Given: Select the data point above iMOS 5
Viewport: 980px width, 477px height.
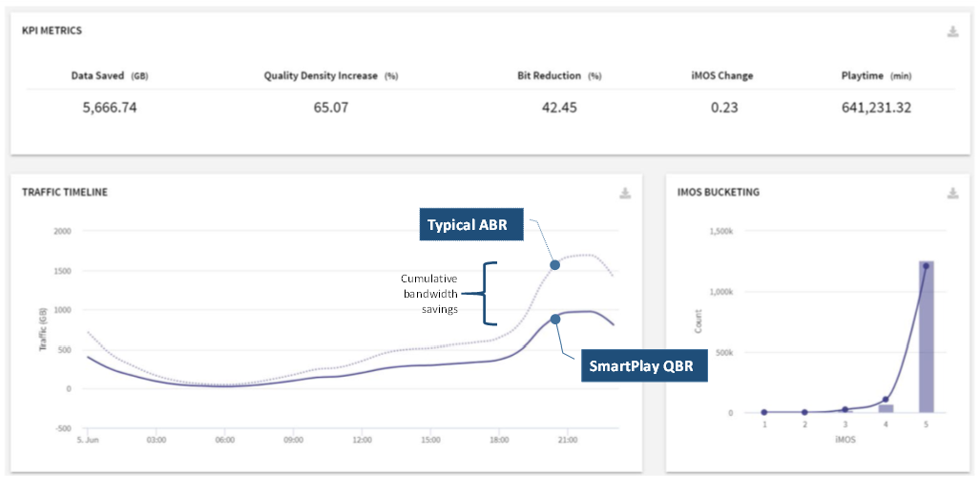Looking at the screenshot, I should pos(926,266).
